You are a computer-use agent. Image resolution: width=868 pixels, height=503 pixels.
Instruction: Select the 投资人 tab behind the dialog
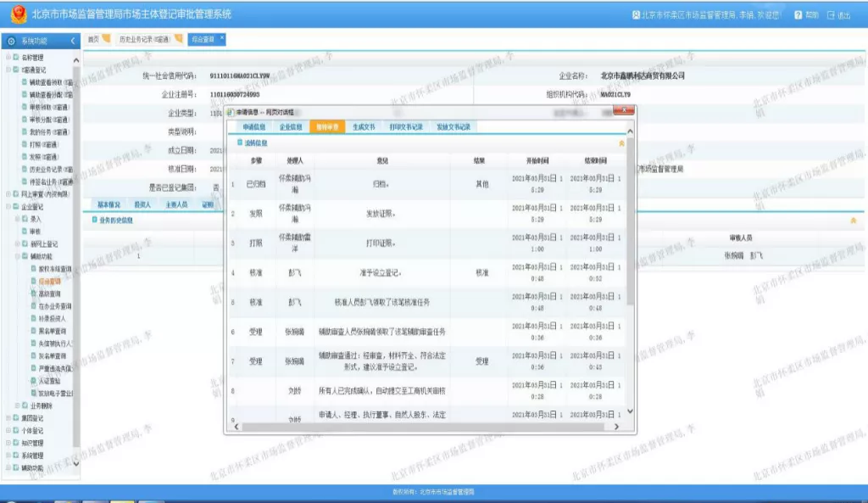(142, 204)
